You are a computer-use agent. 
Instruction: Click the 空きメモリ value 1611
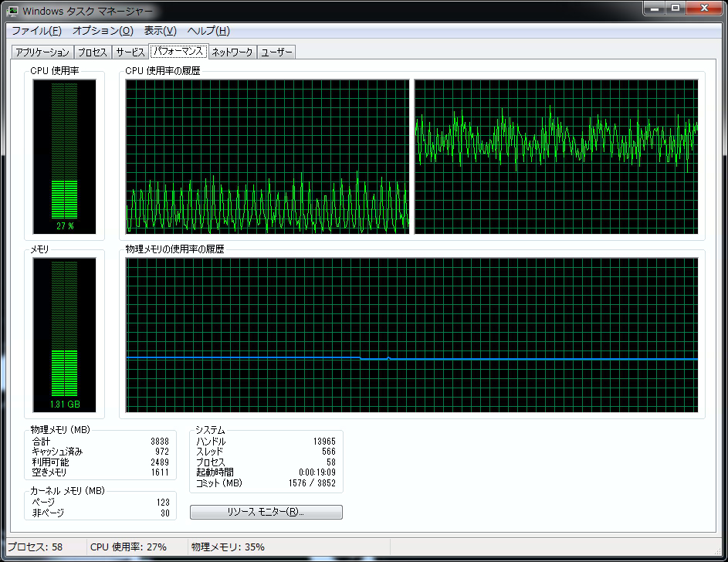[x=160, y=472]
